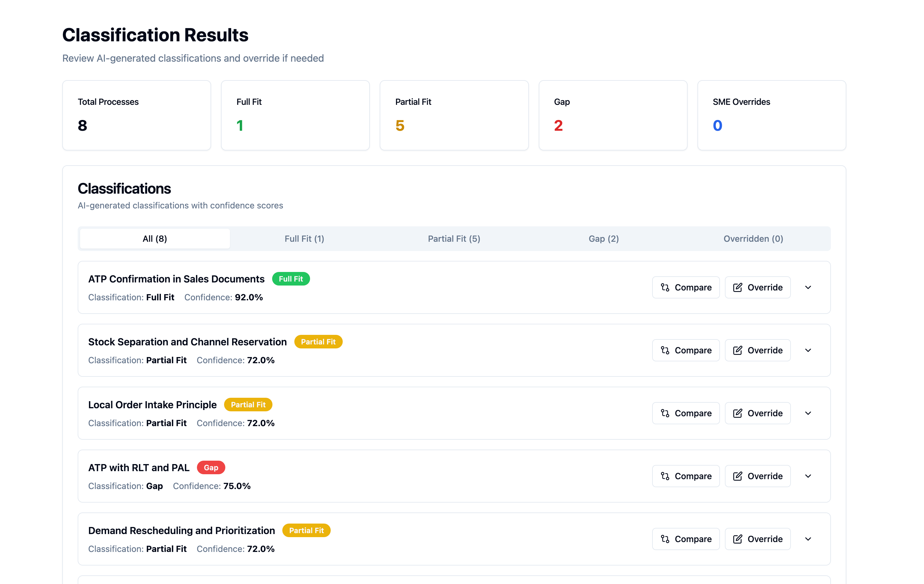924x584 pixels.
Task: Click Compare icon for Stock Separation row
Action: point(665,350)
